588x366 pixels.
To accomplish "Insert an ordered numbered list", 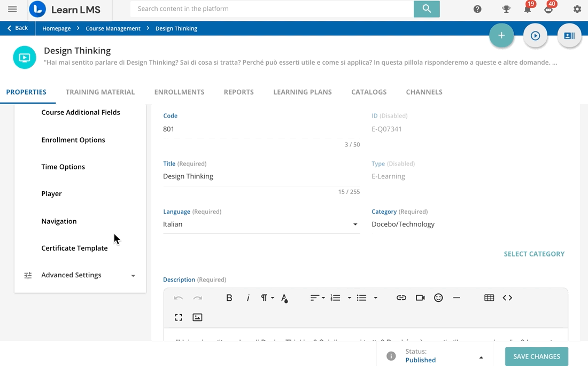I will [x=335, y=298].
